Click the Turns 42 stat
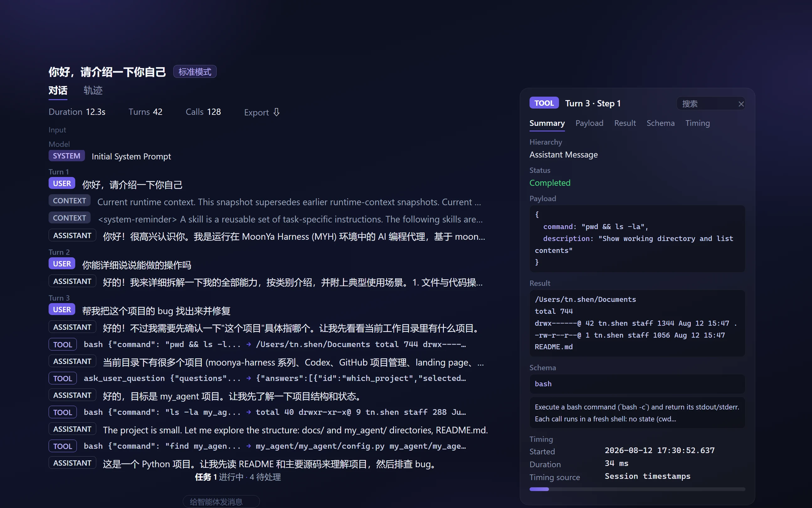Viewport: 812px width, 508px height. [145, 112]
